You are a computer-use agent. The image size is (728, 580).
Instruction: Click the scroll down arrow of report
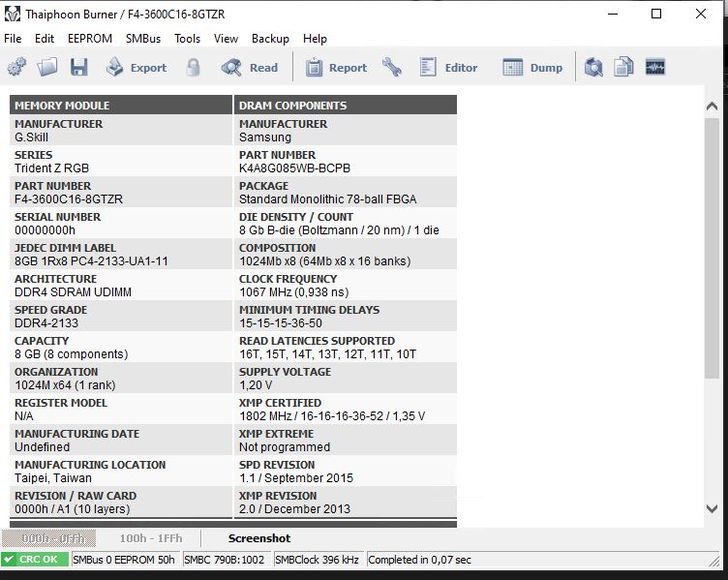coord(712,508)
